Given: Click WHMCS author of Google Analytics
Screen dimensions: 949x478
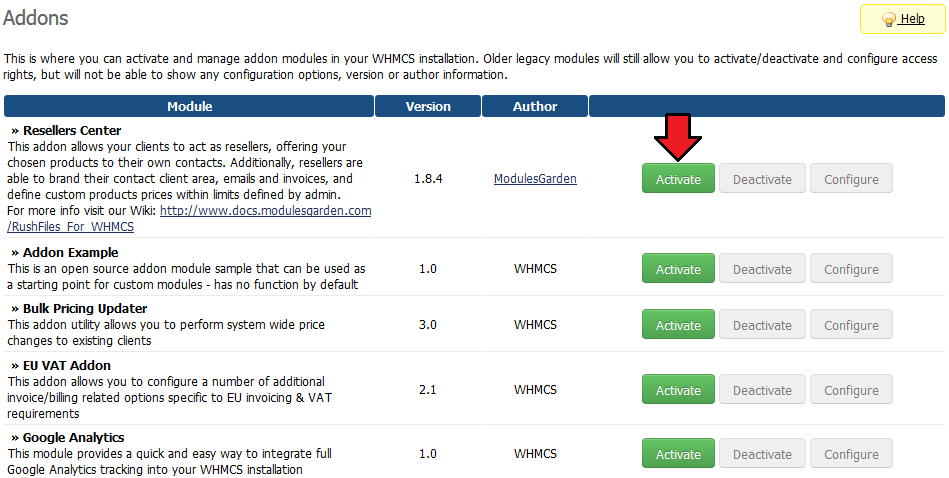Looking at the screenshot, I should [x=535, y=454].
